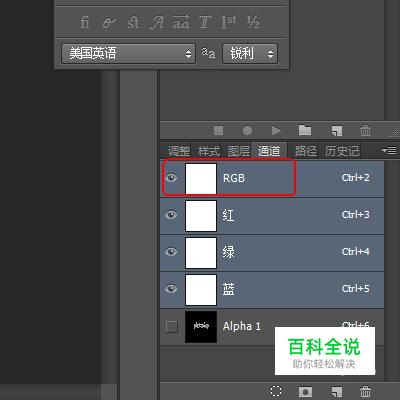The width and height of the screenshot is (400, 400).
Task: Select the RGB channel name
Action: coord(234,178)
